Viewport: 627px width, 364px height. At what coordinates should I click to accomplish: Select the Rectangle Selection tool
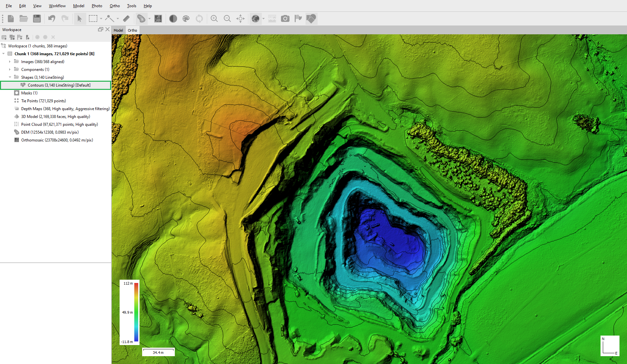point(93,19)
